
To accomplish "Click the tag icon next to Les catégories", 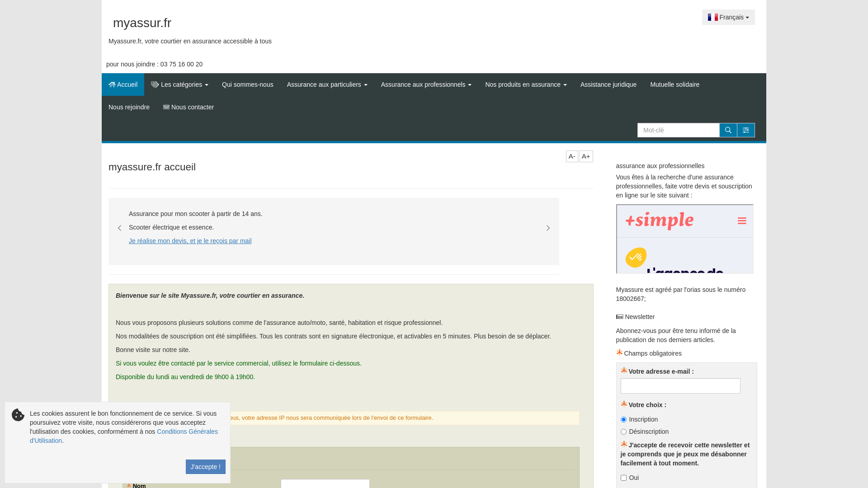I will coord(155,84).
